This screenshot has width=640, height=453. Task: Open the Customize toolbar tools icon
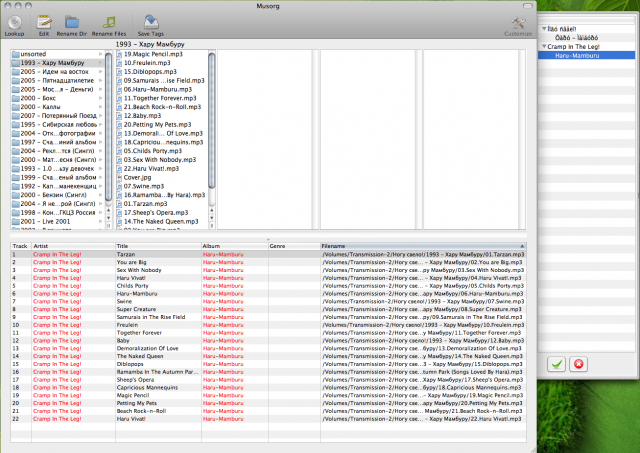click(518, 22)
